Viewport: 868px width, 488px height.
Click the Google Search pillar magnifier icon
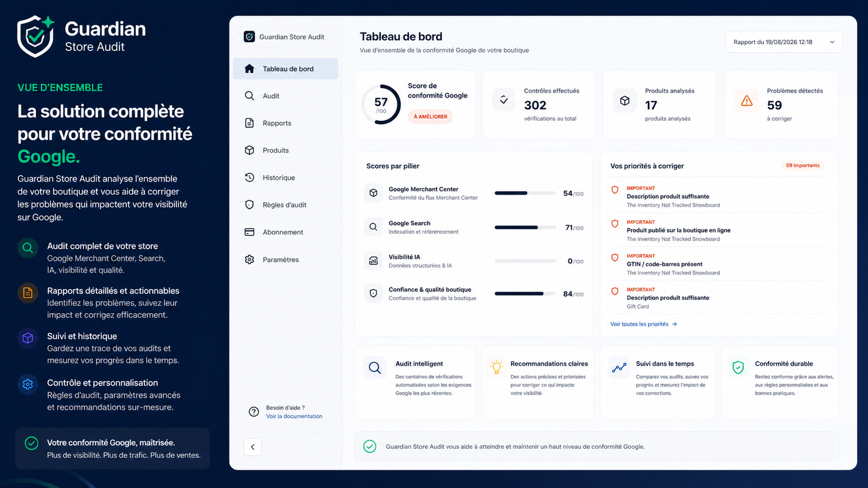click(373, 227)
